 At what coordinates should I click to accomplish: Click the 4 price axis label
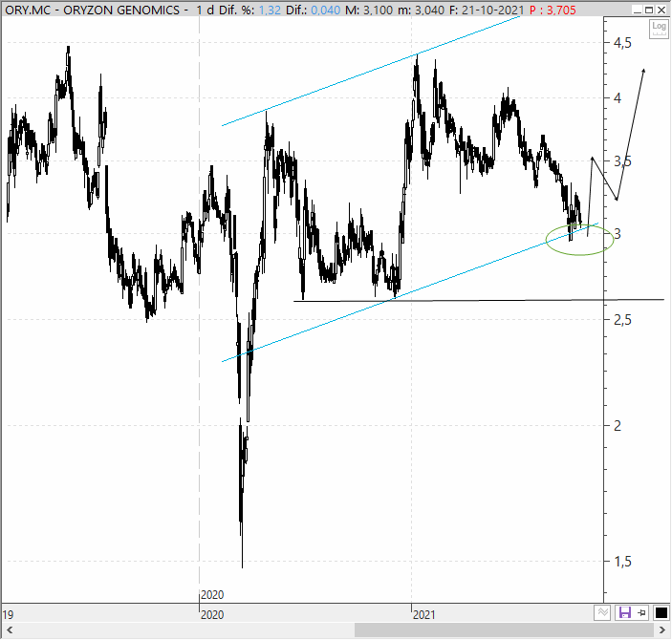click(x=618, y=98)
